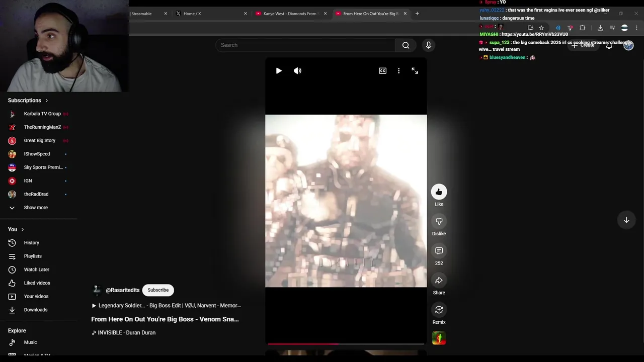Open a new browser tab

[417, 14]
